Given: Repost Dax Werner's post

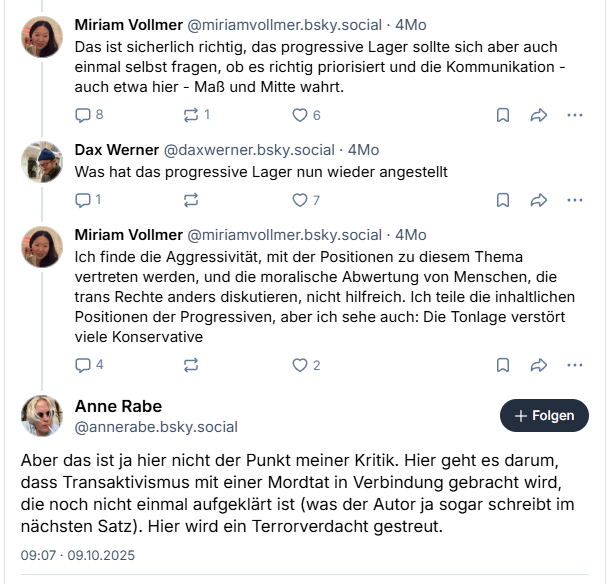Looking at the screenshot, I should click(191, 200).
